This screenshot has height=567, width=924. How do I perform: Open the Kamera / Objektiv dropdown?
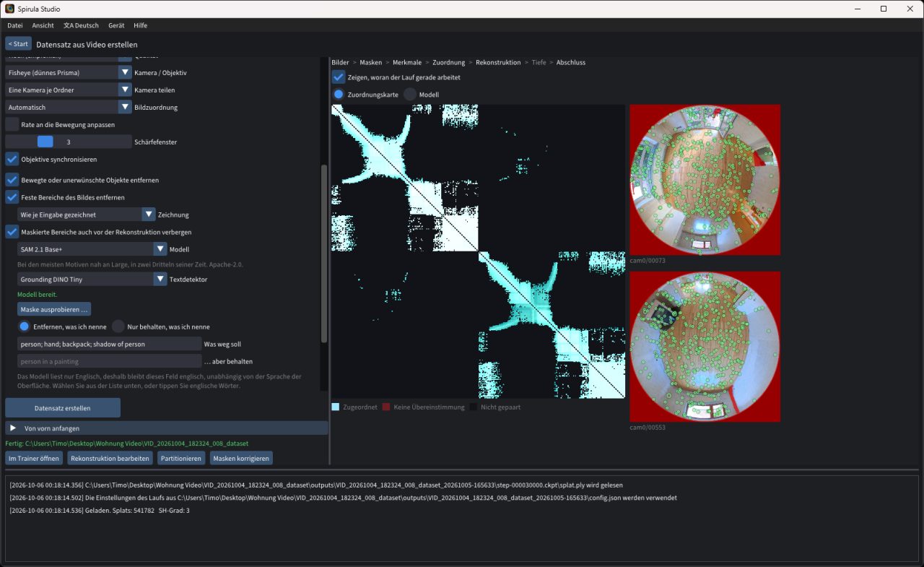point(68,72)
